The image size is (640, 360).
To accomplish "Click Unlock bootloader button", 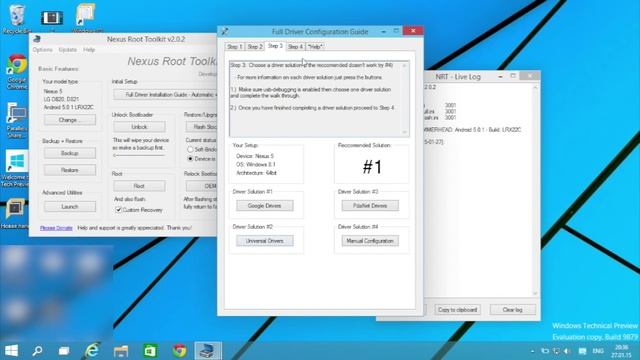I will point(139,127).
